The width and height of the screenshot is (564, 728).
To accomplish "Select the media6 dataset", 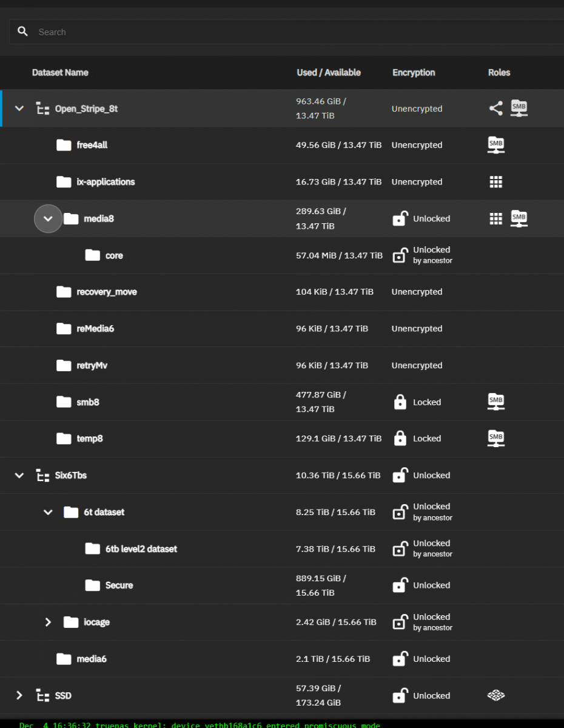I will 282,658.
